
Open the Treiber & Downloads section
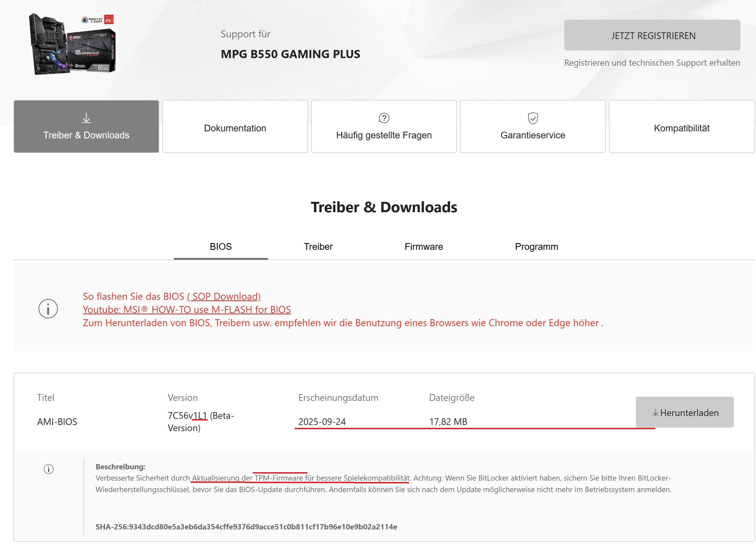point(86,134)
